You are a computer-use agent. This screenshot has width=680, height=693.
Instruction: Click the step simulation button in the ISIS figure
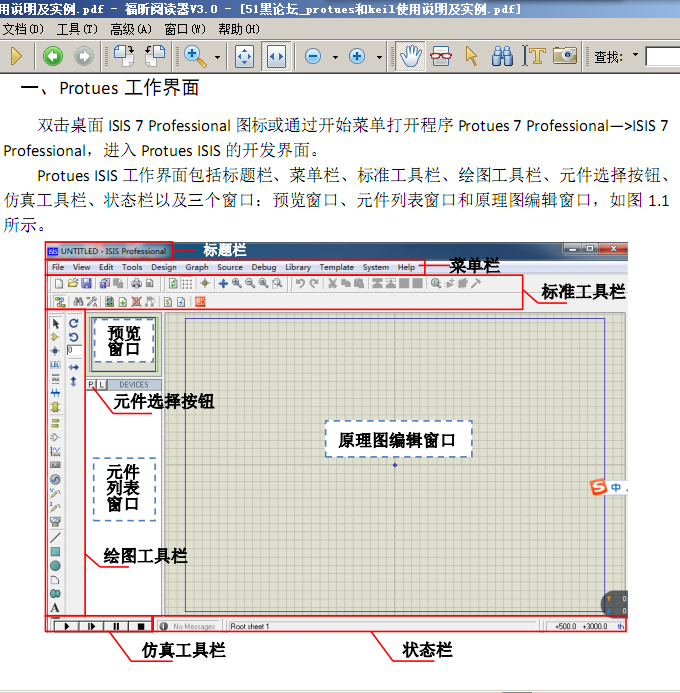(91, 626)
